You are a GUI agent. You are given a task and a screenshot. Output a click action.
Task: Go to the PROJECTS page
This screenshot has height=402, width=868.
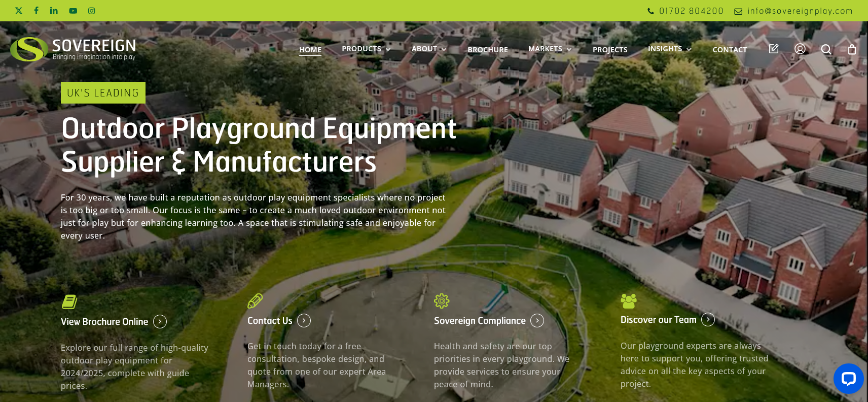(x=610, y=50)
